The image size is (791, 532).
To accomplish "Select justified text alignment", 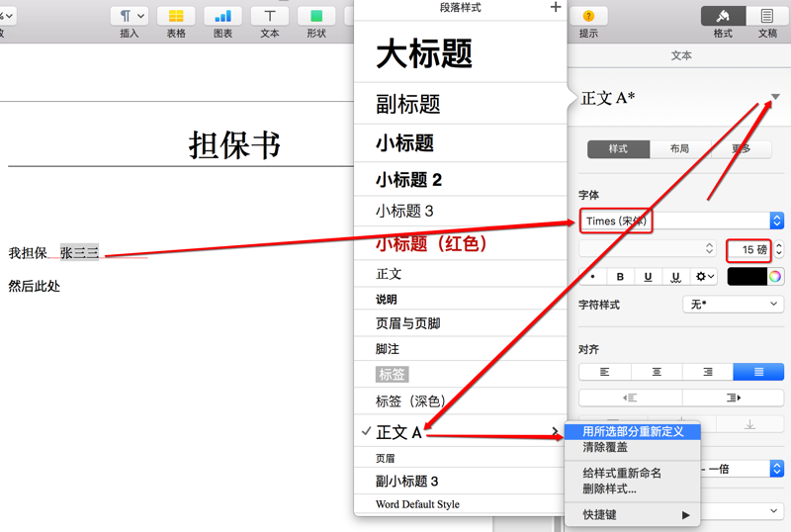I will point(758,372).
